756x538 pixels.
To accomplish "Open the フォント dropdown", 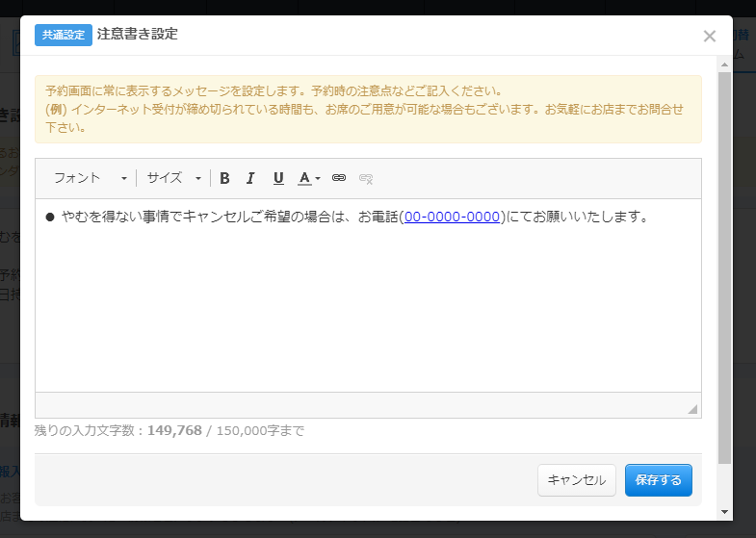I will click(x=90, y=178).
